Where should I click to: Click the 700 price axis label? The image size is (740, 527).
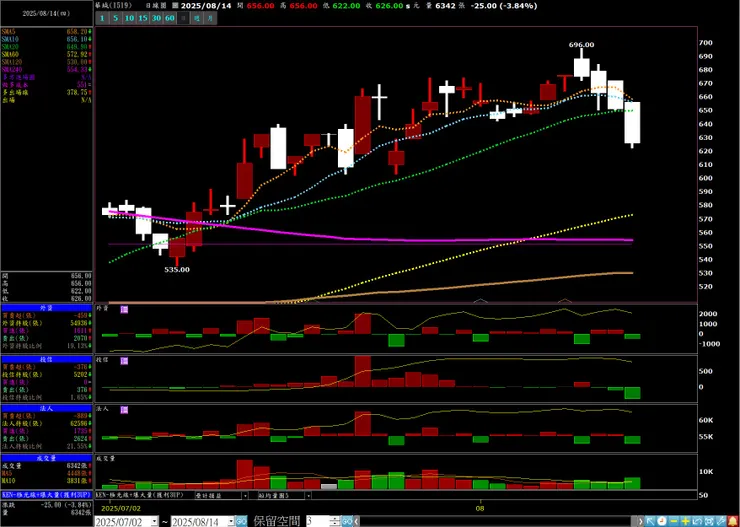coord(706,42)
